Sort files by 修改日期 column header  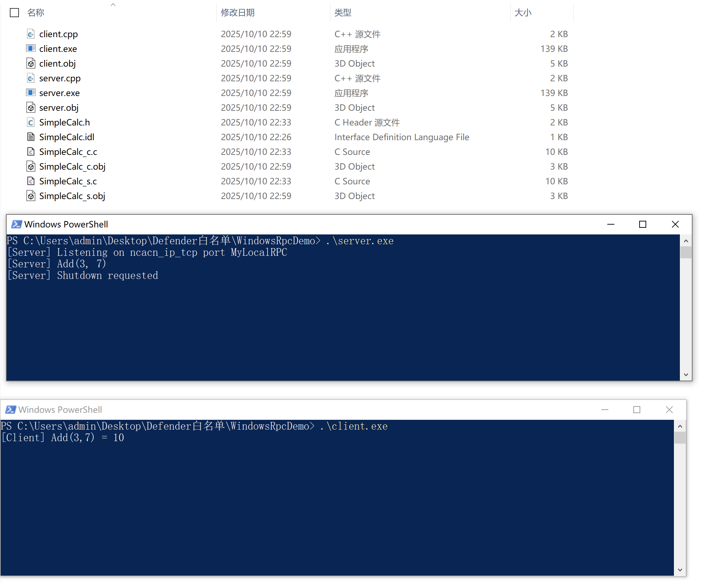point(237,13)
